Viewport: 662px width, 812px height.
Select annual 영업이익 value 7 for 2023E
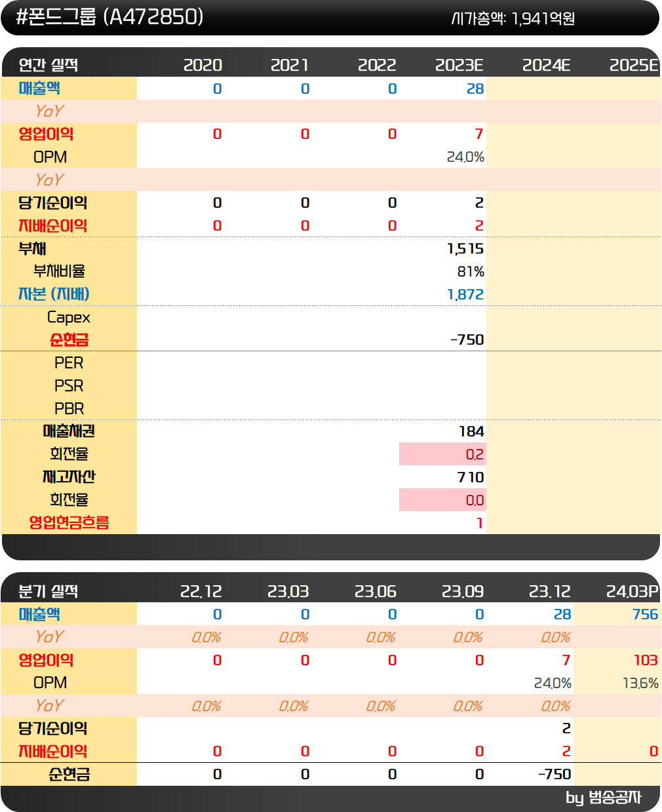479,134
